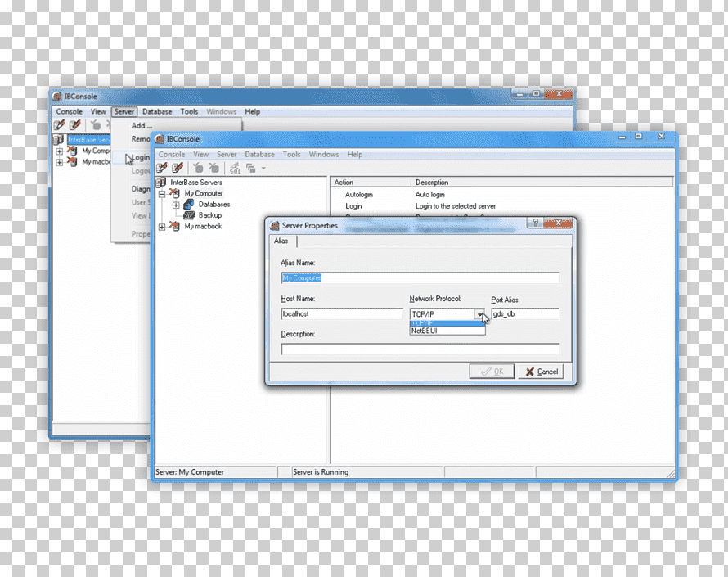Expand My macbook node in back window tree
Viewport: 728px width, 577px height.
(60, 163)
